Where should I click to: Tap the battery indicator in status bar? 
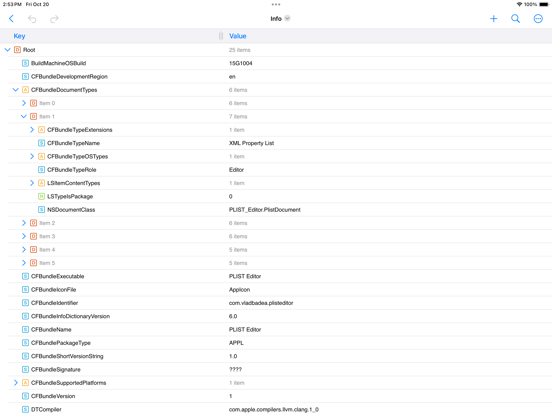544,4
